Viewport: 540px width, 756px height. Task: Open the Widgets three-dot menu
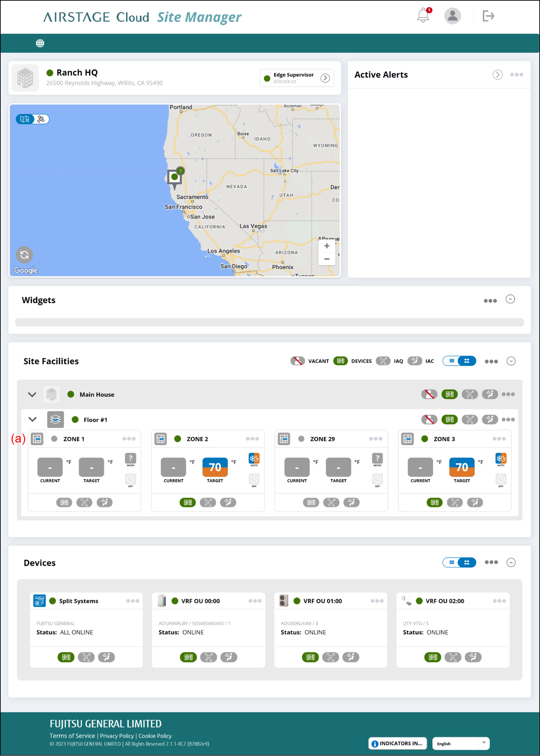490,300
